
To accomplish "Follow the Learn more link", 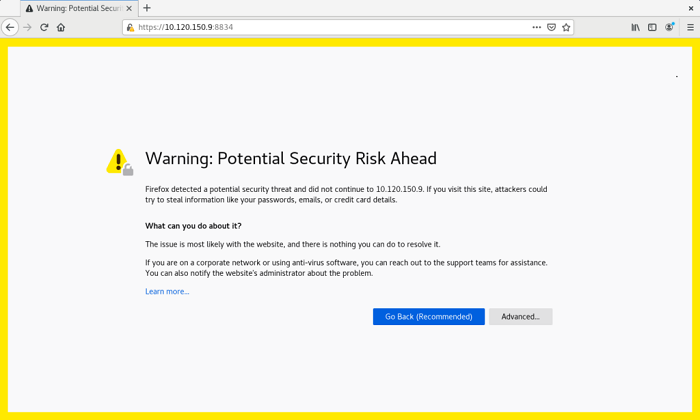I will point(167,292).
